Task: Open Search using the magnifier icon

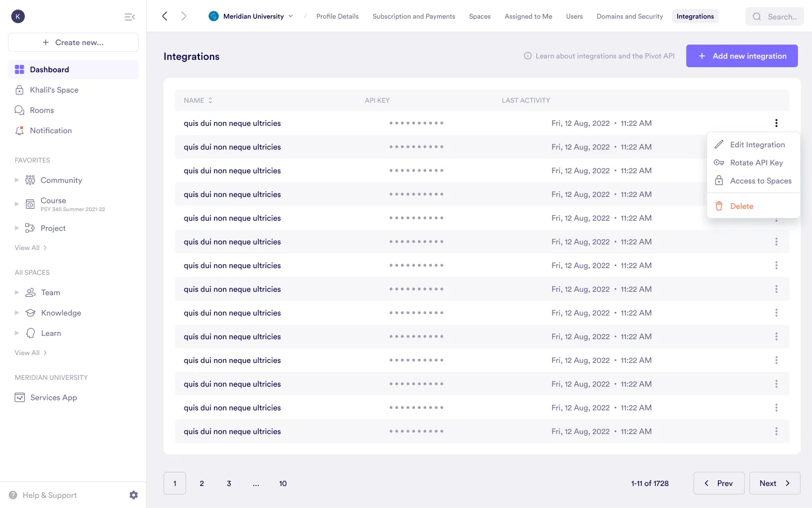Action: 757,16
